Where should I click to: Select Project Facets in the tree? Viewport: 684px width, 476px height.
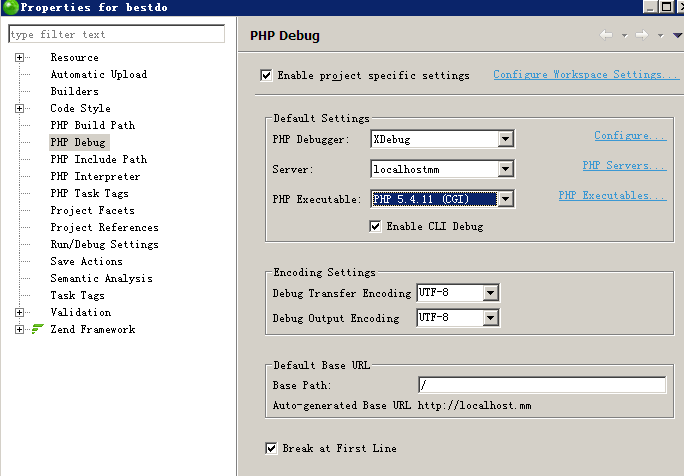point(92,210)
